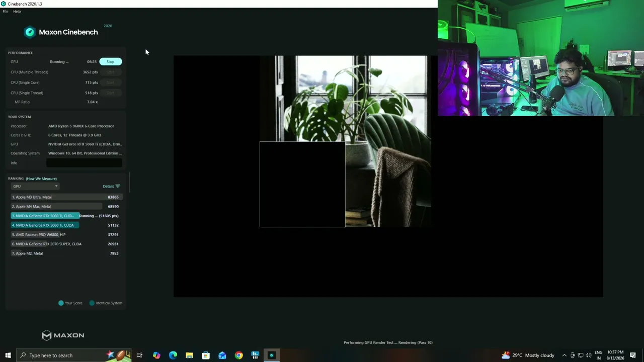
Task: Open the Outlook mail app in the taskbar
Action: [222, 355]
